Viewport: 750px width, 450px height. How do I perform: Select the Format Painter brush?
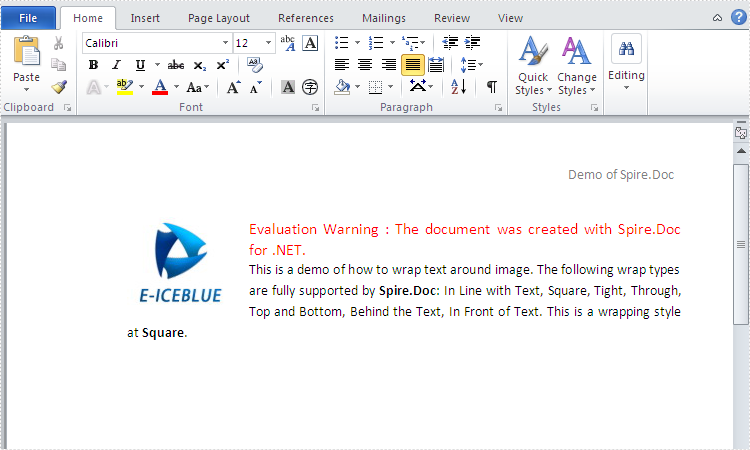tap(59, 87)
